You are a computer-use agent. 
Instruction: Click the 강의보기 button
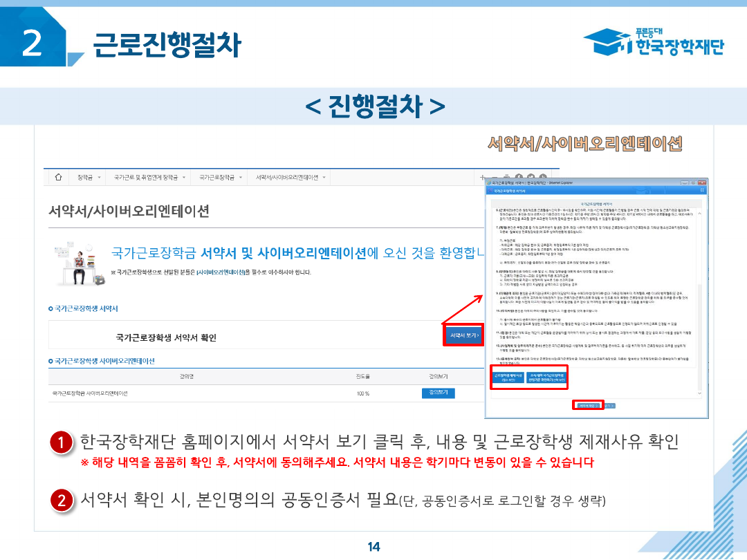pyautogui.click(x=438, y=393)
